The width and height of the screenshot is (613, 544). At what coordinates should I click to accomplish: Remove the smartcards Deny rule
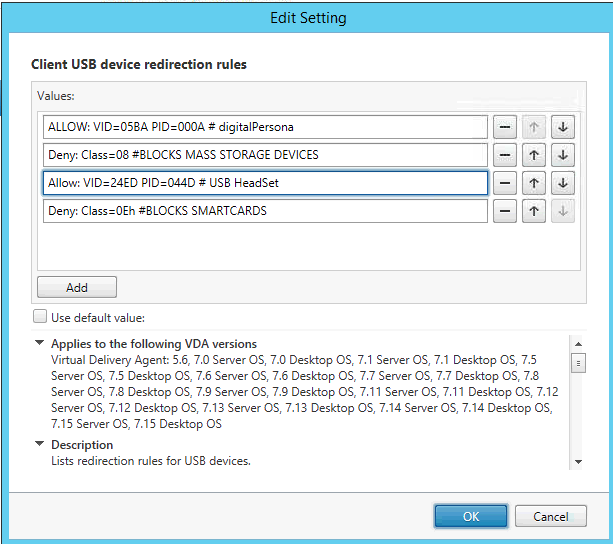pos(506,211)
